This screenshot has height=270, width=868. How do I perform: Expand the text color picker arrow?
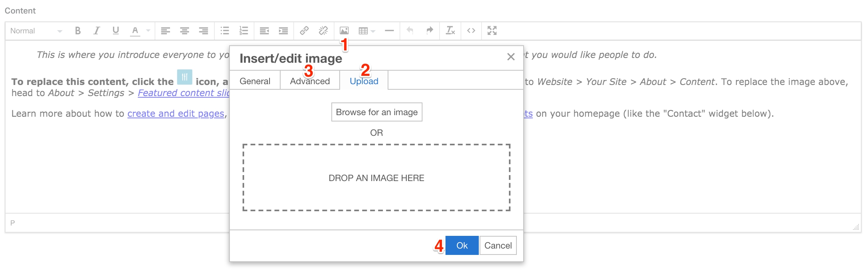click(148, 31)
